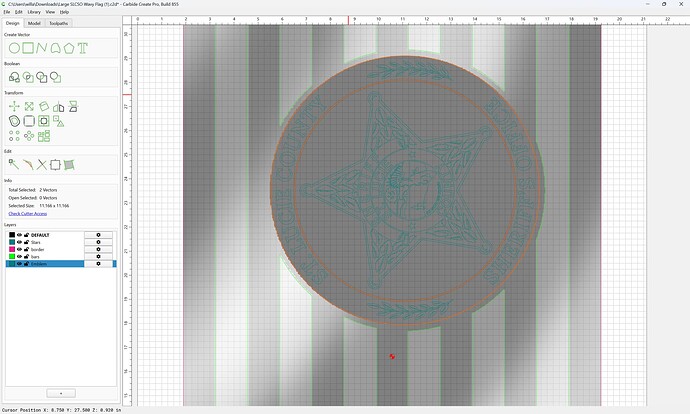Open the Linear Array tool
690x414 pixels.
(x=14, y=136)
